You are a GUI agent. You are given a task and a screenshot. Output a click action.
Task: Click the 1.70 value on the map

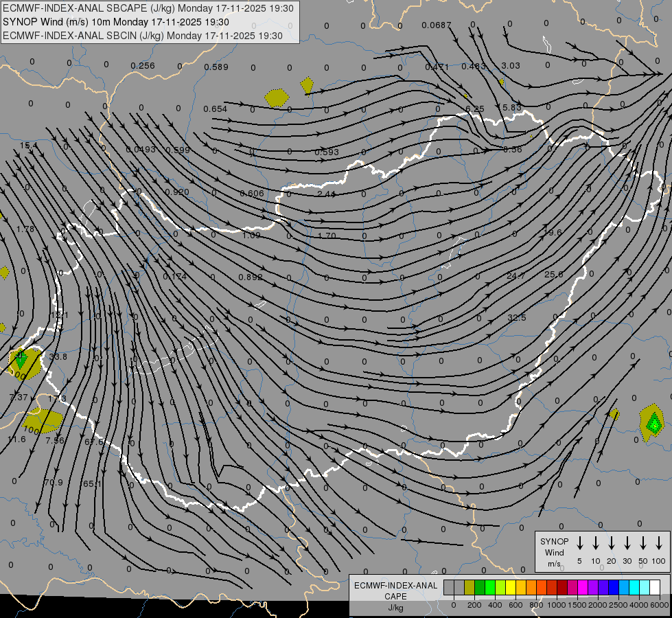[327, 236]
